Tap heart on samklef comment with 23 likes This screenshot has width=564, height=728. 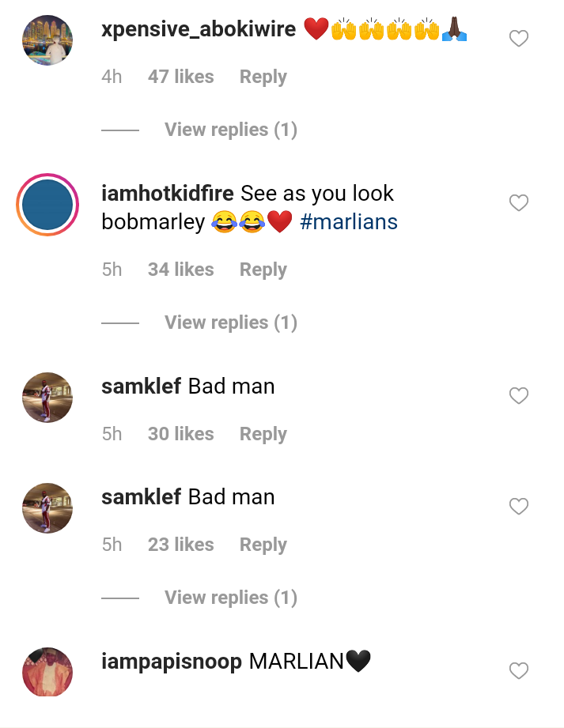[518, 506]
